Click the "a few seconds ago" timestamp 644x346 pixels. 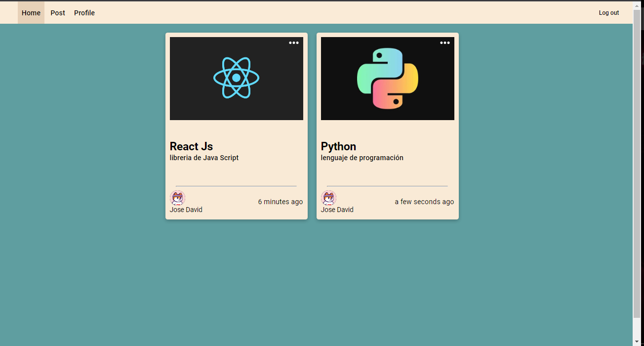pyautogui.click(x=424, y=202)
